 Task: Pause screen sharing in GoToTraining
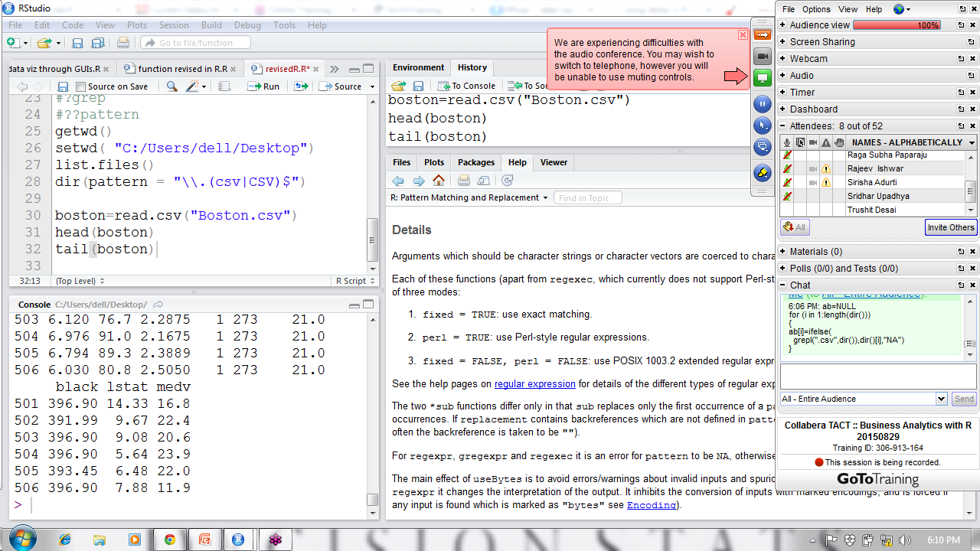(762, 103)
